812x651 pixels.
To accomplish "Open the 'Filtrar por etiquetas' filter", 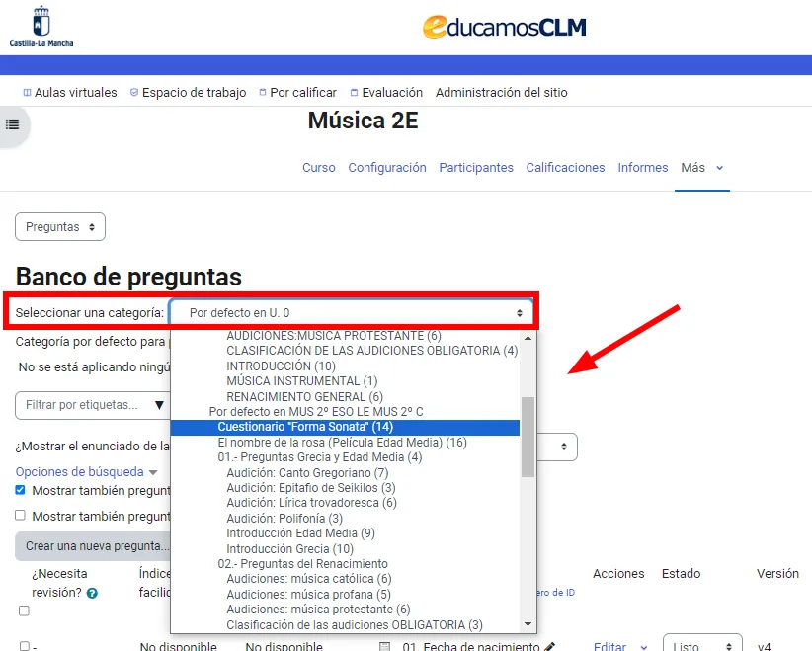I will point(92,406).
